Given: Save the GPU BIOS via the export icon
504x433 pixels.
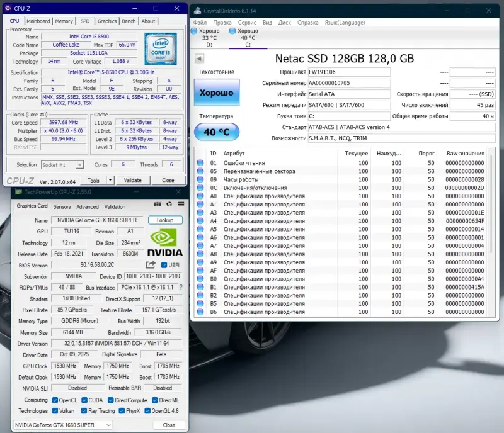Looking at the screenshot, I should click(150, 265).
